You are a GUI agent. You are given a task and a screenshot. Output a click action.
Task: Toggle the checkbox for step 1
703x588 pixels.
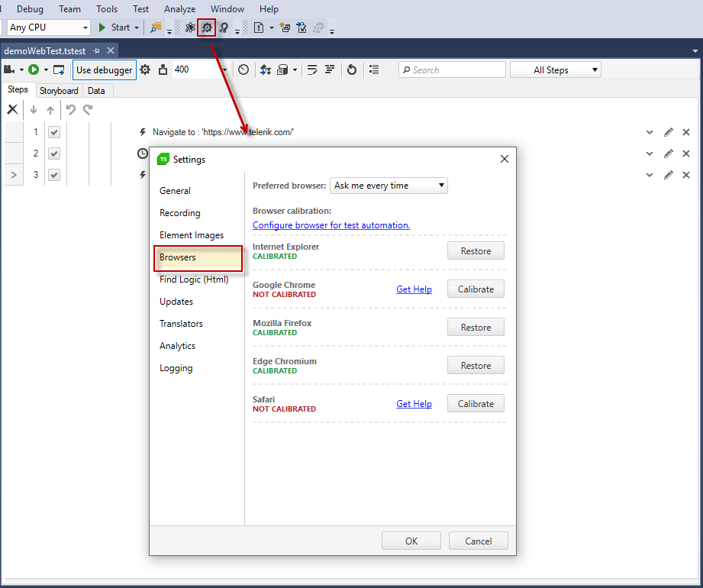[x=54, y=132]
